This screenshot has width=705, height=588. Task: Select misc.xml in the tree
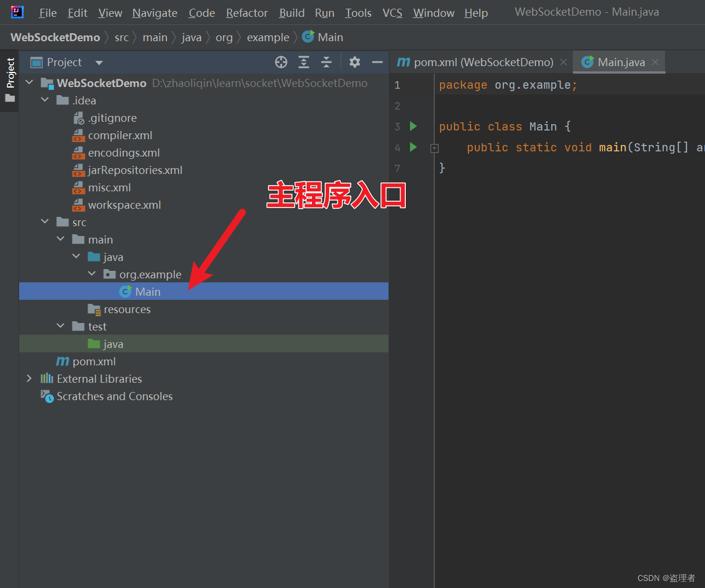[x=110, y=187]
